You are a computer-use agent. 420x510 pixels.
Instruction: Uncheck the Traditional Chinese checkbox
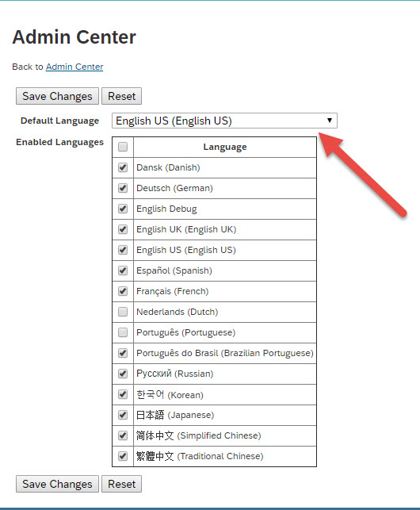point(123,456)
